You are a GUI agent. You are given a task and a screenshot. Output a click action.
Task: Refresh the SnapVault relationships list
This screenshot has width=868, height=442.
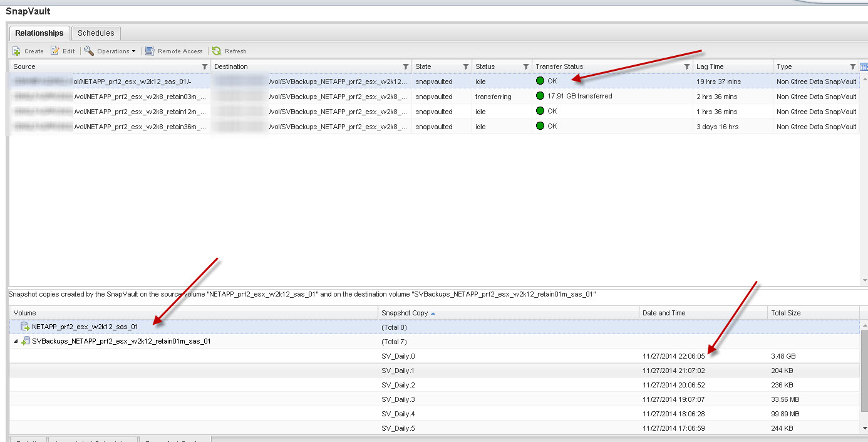[x=229, y=51]
